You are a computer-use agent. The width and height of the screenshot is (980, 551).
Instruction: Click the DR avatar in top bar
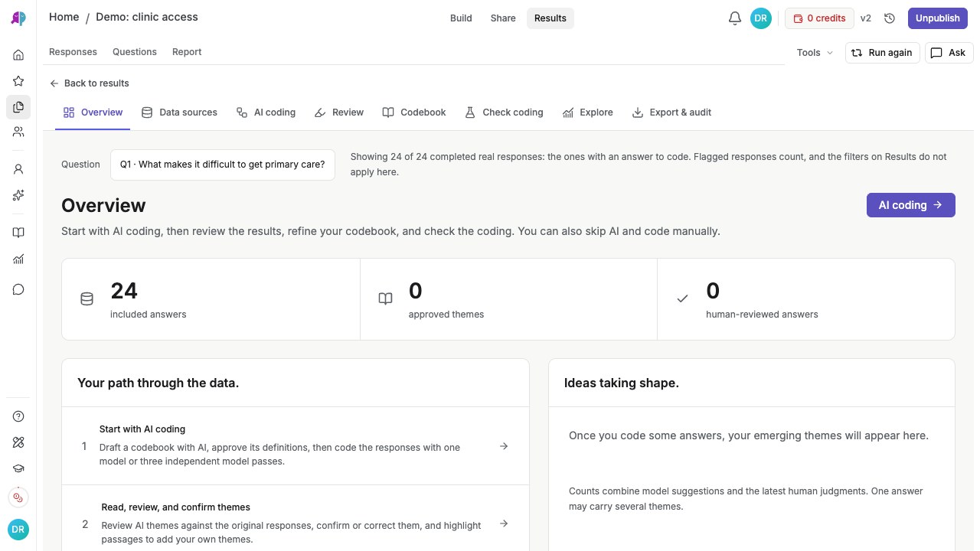tap(760, 18)
